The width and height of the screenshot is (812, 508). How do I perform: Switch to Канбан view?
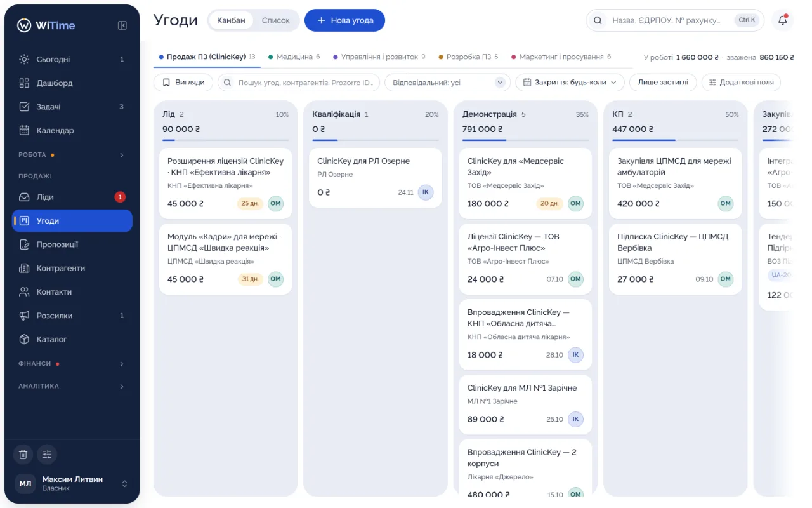[231, 20]
